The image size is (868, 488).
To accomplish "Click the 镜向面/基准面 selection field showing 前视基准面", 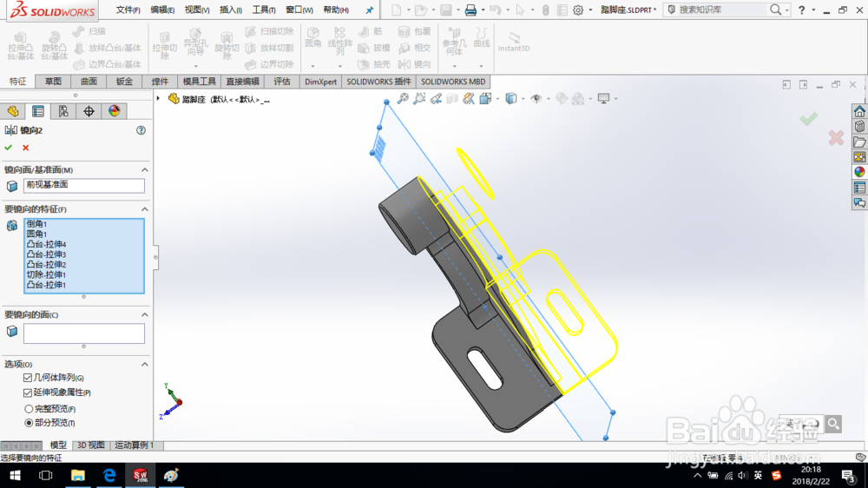I will 84,186.
